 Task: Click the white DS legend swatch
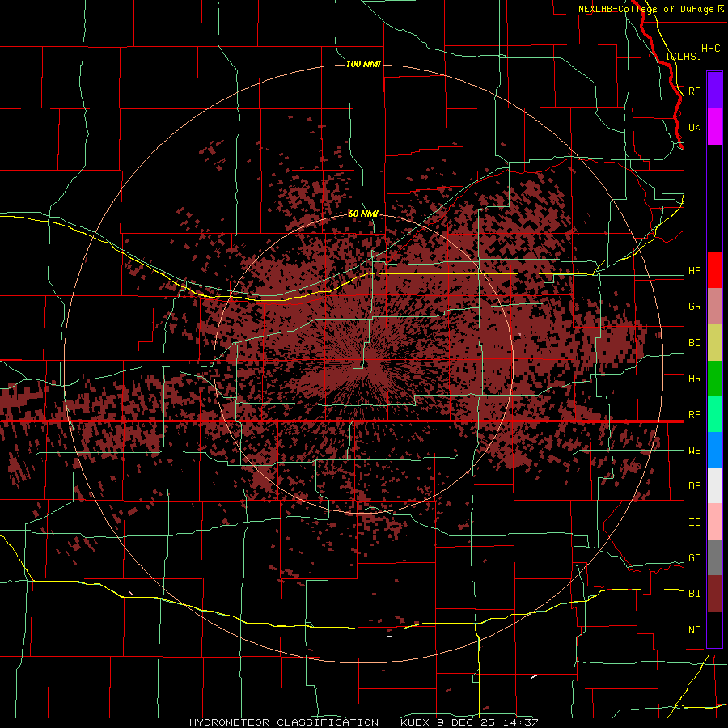tap(714, 485)
